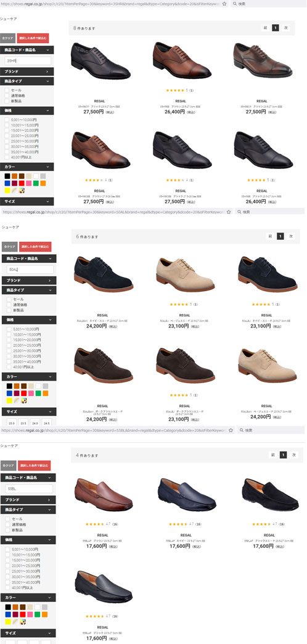Click 全クリア button on the 3SHR page
307x644 pixels.
(8, 38)
